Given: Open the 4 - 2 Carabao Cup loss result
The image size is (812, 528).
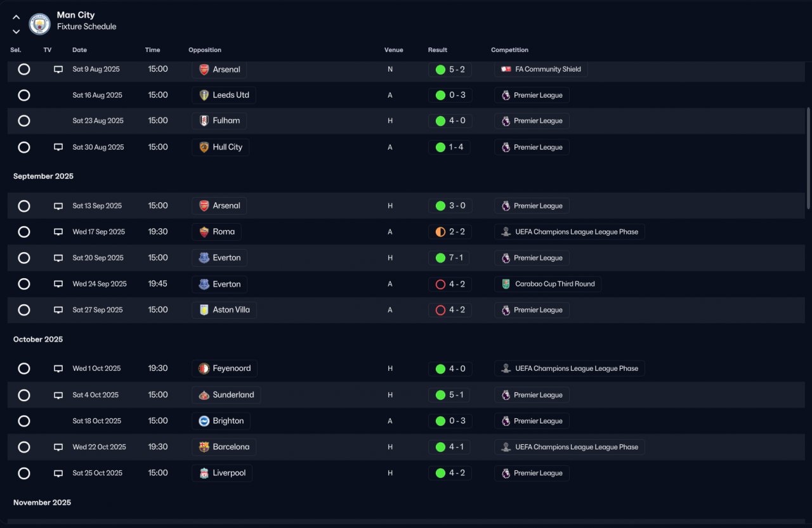Looking at the screenshot, I should point(450,284).
